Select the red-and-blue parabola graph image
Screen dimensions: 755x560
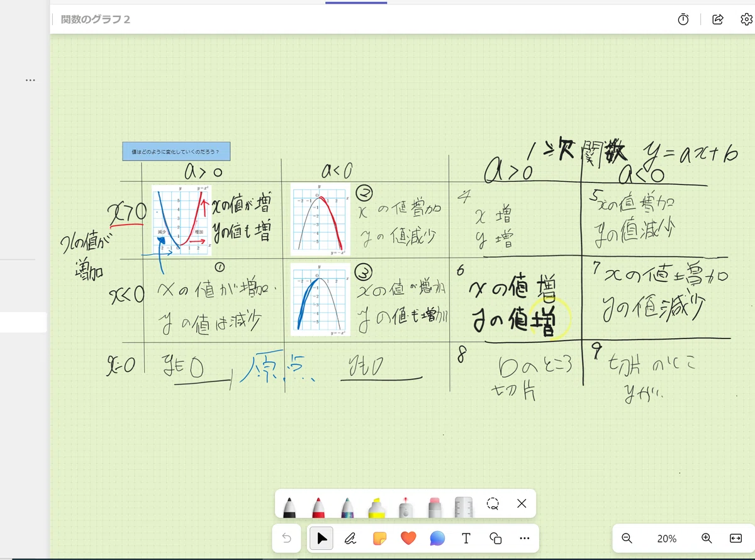181,220
